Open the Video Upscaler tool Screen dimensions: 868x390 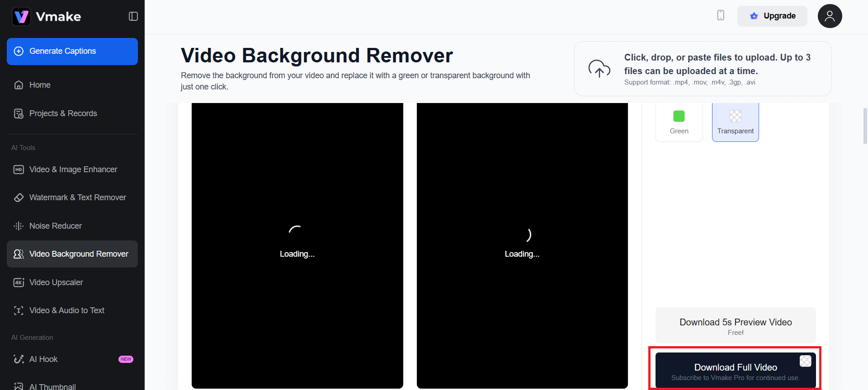coord(56,282)
